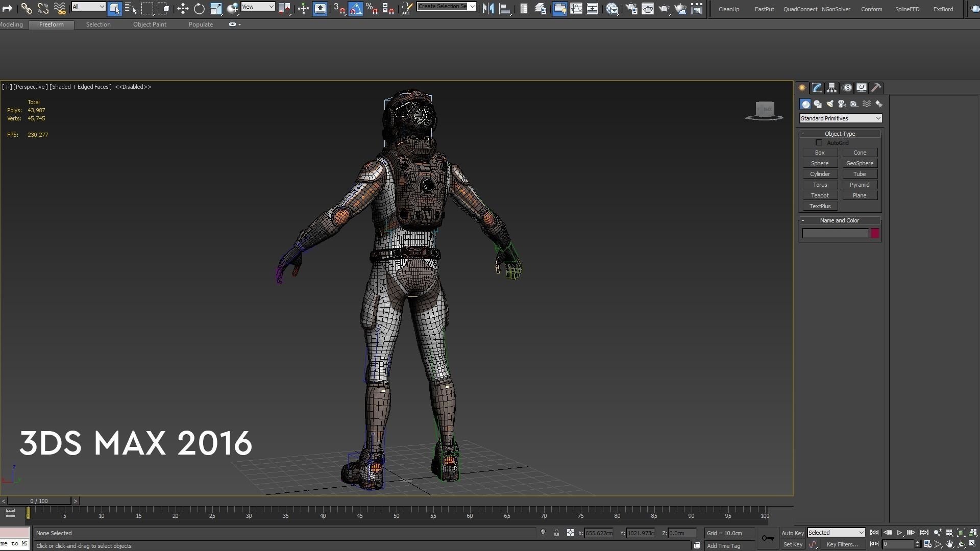Click the SplineFFD button
This screenshot has width=980, height=551.
point(907,9)
